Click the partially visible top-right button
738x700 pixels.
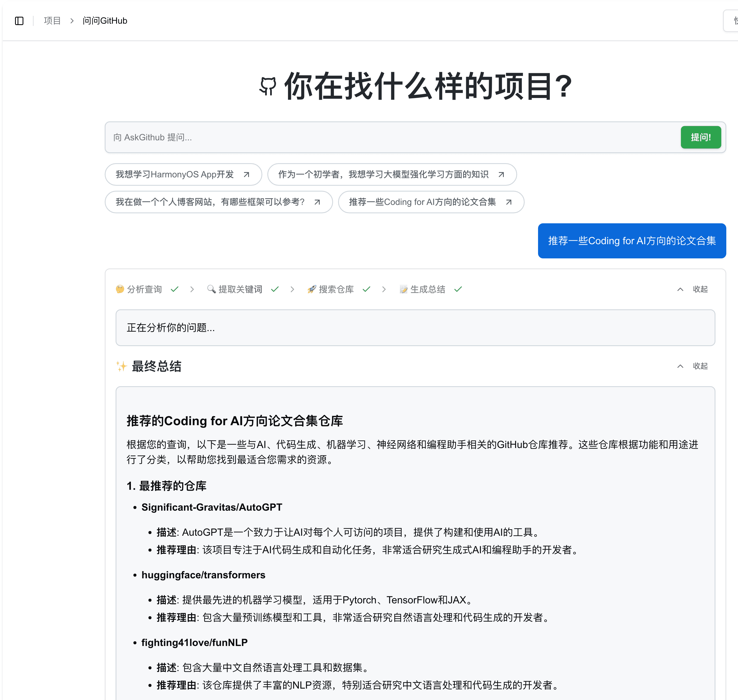click(730, 21)
